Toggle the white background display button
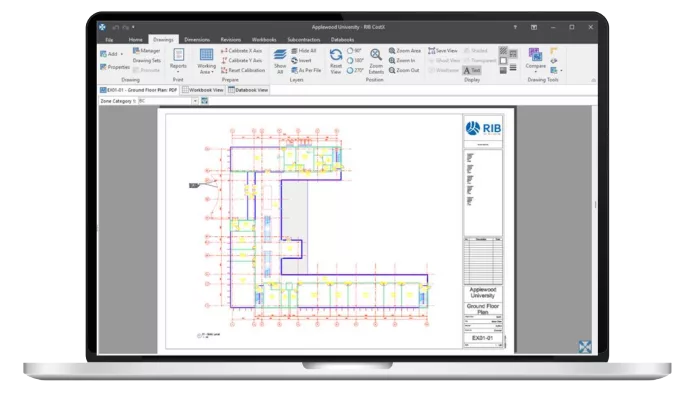The image size is (700, 394). [x=503, y=60]
